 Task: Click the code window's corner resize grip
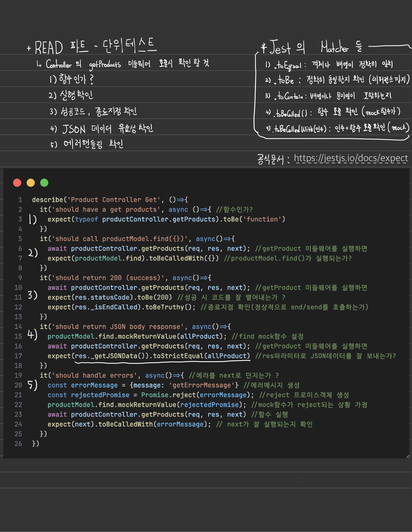pyautogui.click(x=408, y=457)
